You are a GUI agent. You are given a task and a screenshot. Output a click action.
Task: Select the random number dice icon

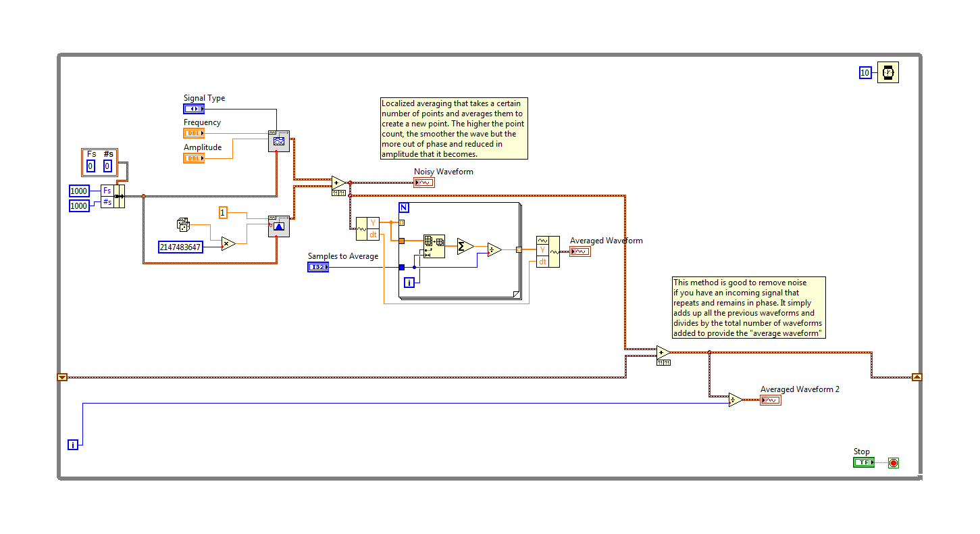coord(183,224)
